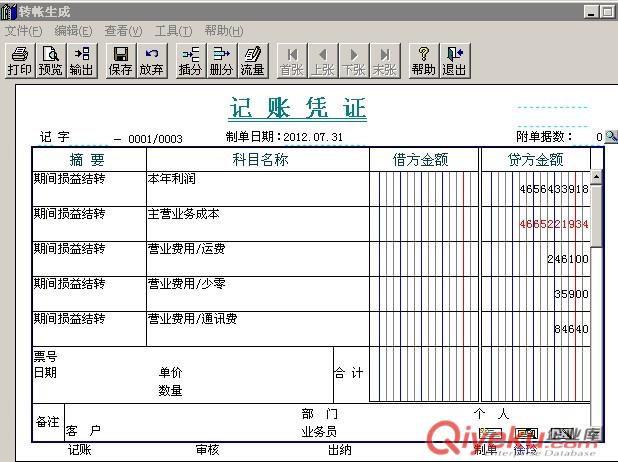Image resolution: width=618 pixels, height=462 pixels.
Task: Go to previous voucher 上张 icon
Action: [323, 61]
